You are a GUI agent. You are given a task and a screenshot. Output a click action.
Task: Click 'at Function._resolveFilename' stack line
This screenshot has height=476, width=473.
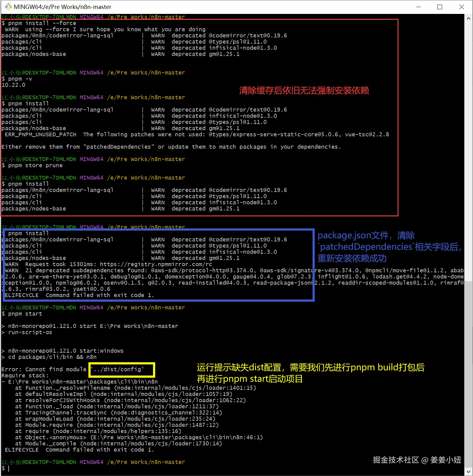[136, 388]
